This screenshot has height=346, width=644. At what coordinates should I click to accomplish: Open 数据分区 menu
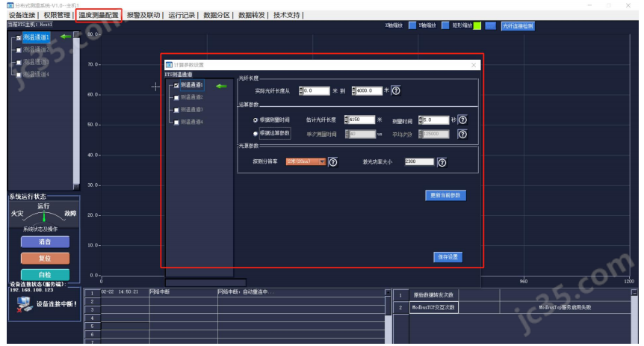(217, 15)
